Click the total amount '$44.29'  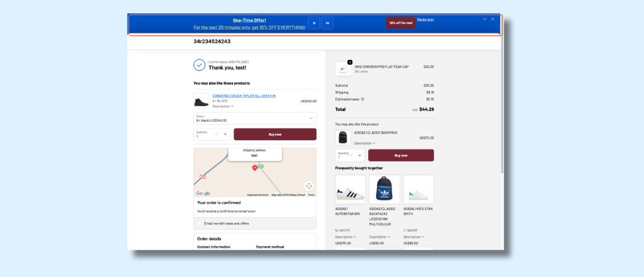[x=427, y=110]
